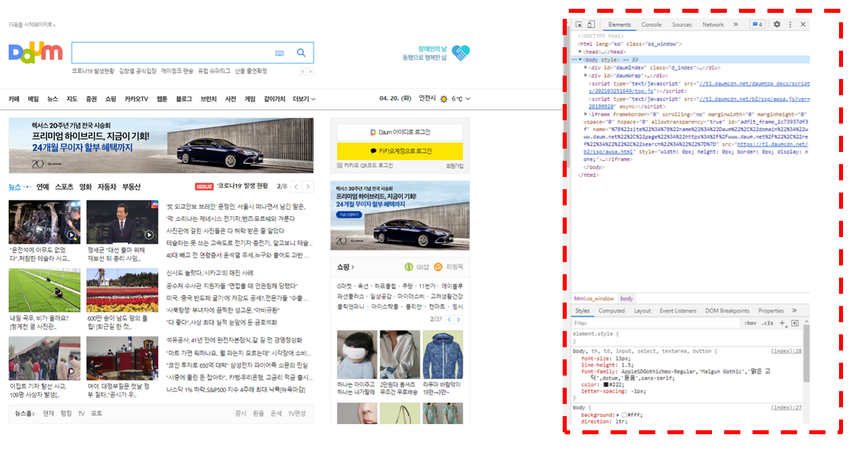This screenshot has height=468, width=868.
Task: Select the 스포츠 news category tab
Action: [x=64, y=186]
